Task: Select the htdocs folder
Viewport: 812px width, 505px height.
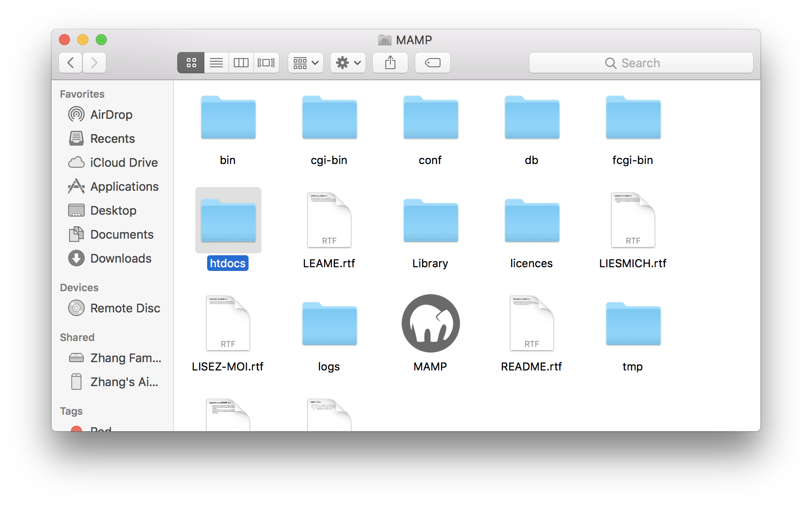Action: pos(228,221)
